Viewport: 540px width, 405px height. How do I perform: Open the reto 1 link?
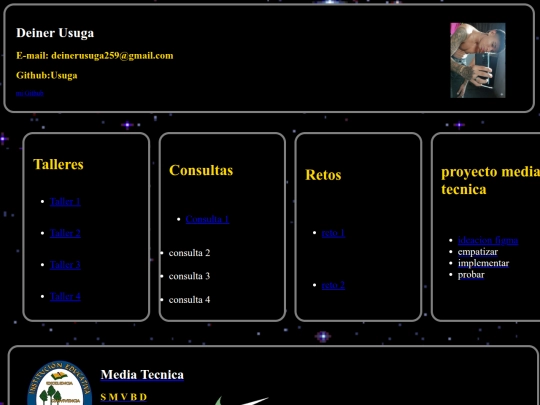pos(333,233)
